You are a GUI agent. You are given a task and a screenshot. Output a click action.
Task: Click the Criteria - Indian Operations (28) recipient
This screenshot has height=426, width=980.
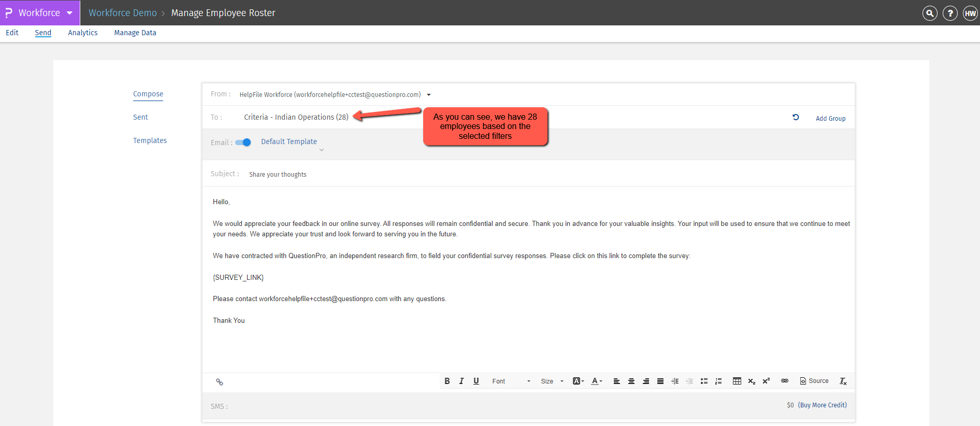click(296, 117)
